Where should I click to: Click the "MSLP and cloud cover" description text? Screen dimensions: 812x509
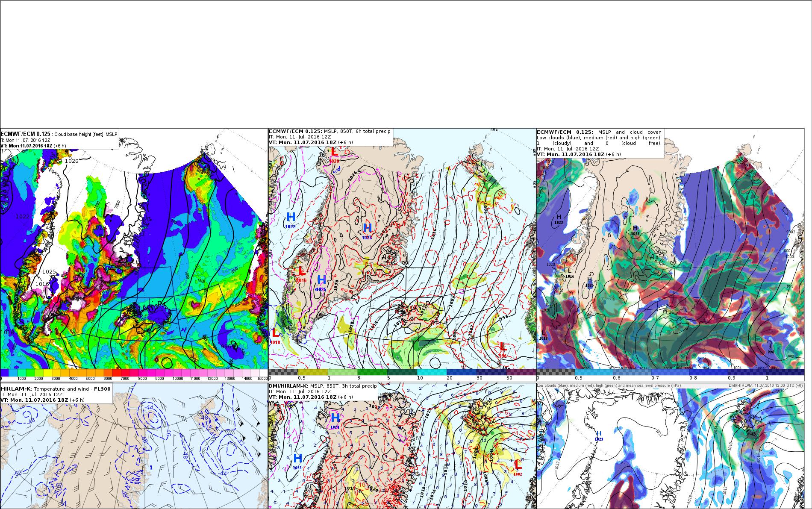point(630,132)
